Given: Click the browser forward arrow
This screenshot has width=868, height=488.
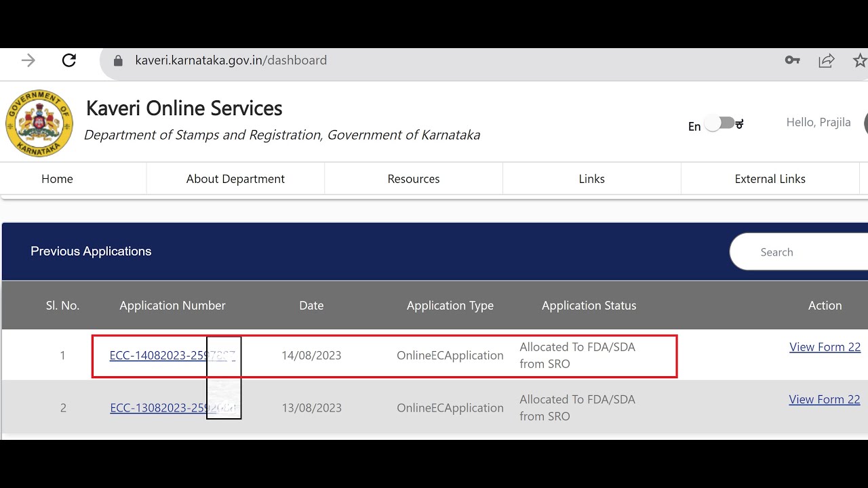Looking at the screenshot, I should (x=28, y=60).
